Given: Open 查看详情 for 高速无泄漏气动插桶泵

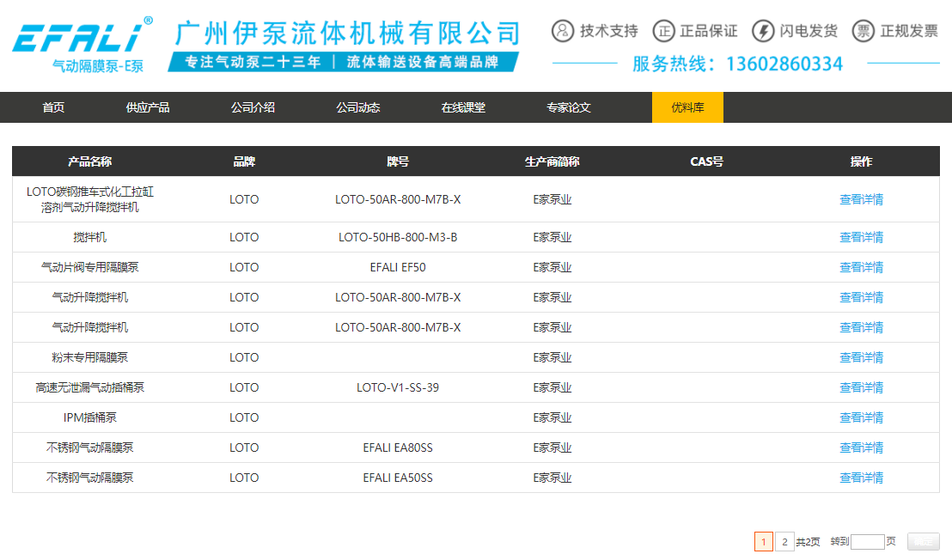Looking at the screenshot, I should click(x=861, y=387).
